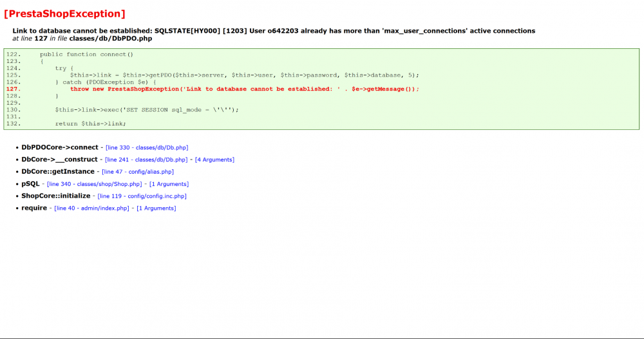Click code line 124 'try {'
This screenshot has width=644, height=339.
pos(64,69)
